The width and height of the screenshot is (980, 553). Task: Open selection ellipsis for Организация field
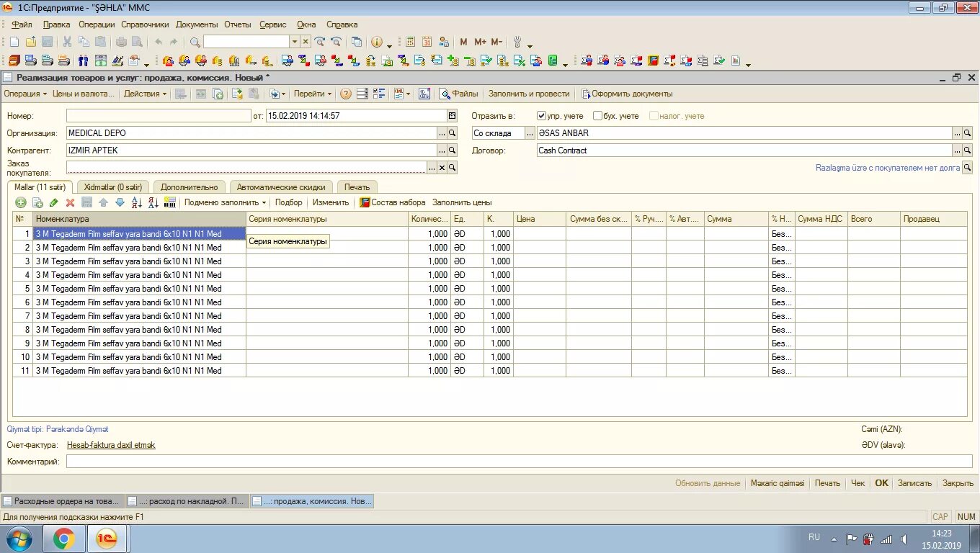click(x=442, y=133)
